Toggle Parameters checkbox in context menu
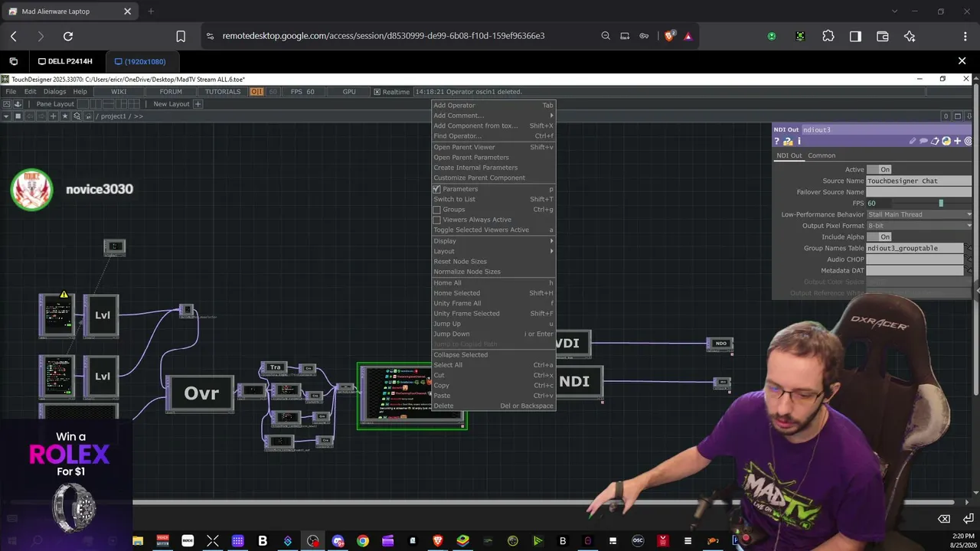 pos(437,189)
